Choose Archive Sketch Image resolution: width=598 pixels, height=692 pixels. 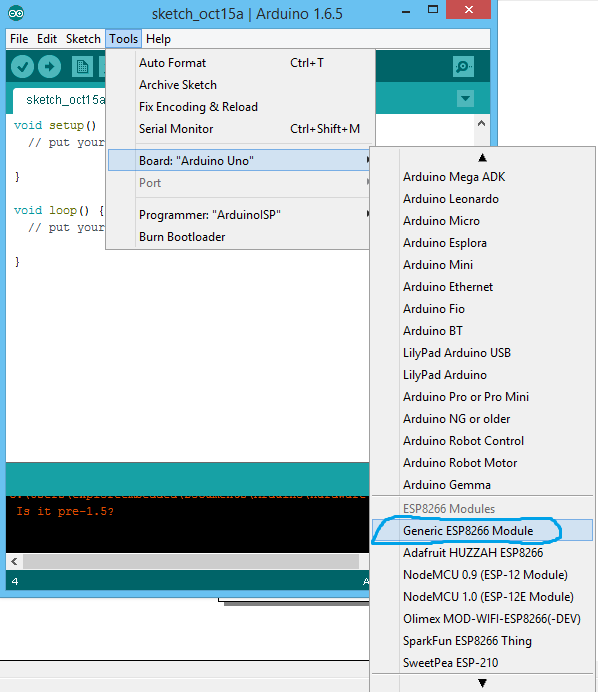(x=239, y=85)
